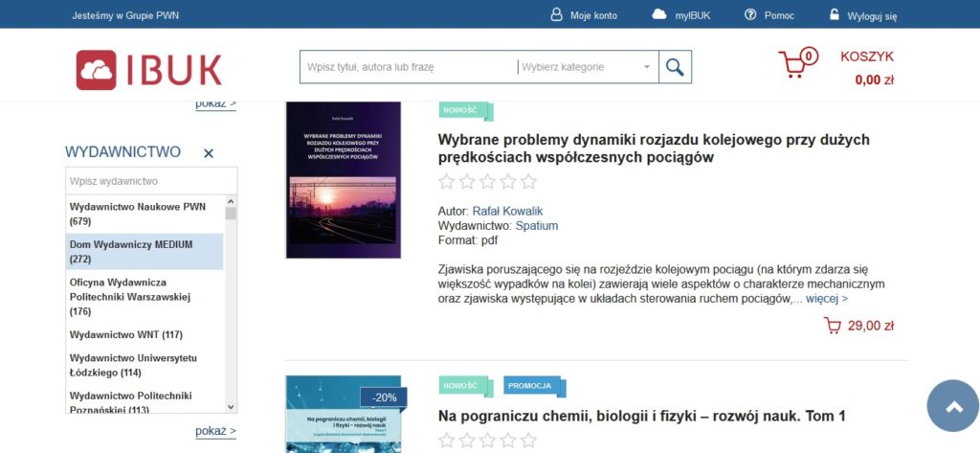Click author link Rafał Kowalik
Image resolution: width=980 pixels, height=453 pixels.
[507, 212]
